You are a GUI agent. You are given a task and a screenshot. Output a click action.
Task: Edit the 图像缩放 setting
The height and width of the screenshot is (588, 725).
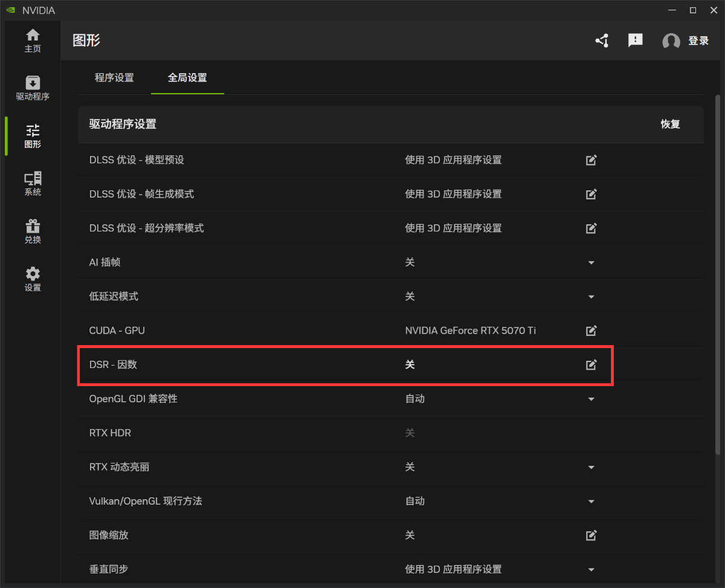[591, 535]
